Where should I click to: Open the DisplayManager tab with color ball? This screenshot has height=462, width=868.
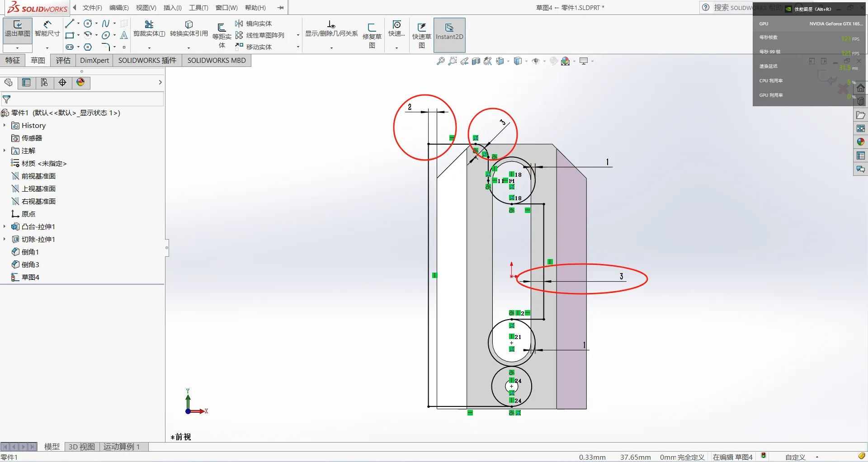point(80,82)
